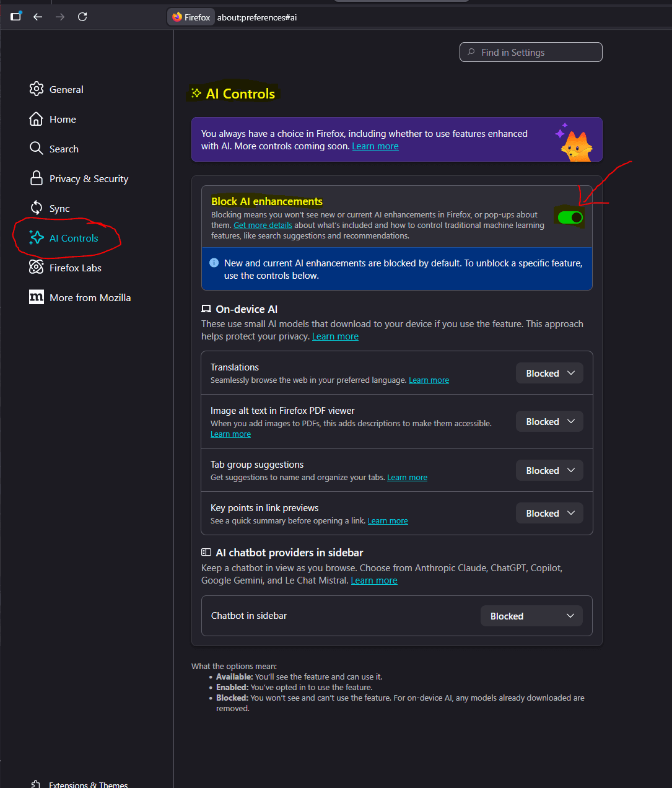This screenshot has height=788, width=672.
Task: Go to General settings
Action: 66,89
